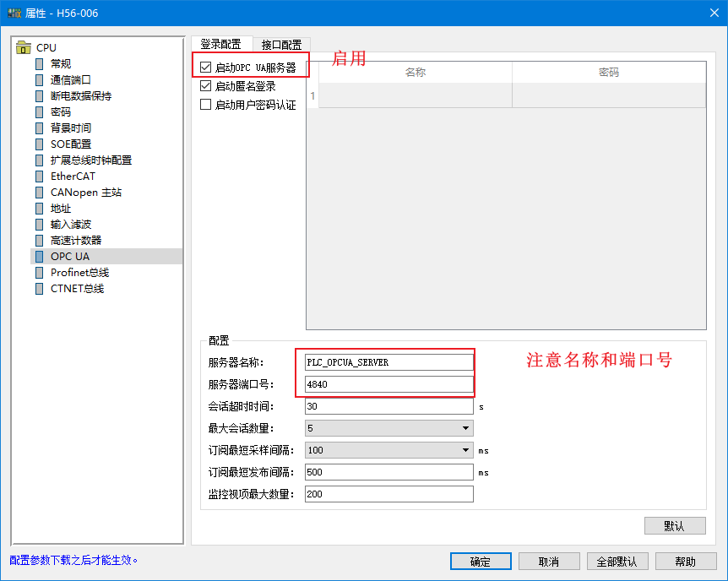Select the CTNET总线 tree item
The height and width of the screenshot is (581, 728).
77,289
